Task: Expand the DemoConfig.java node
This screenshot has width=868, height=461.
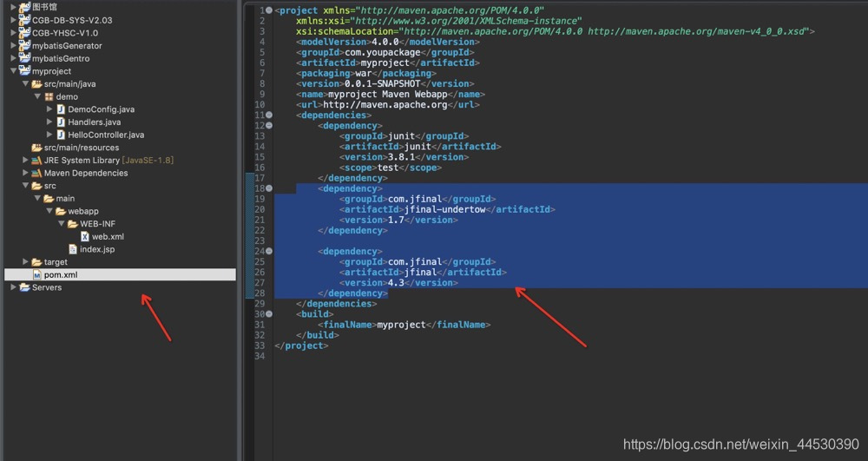Action: point(49,109)
